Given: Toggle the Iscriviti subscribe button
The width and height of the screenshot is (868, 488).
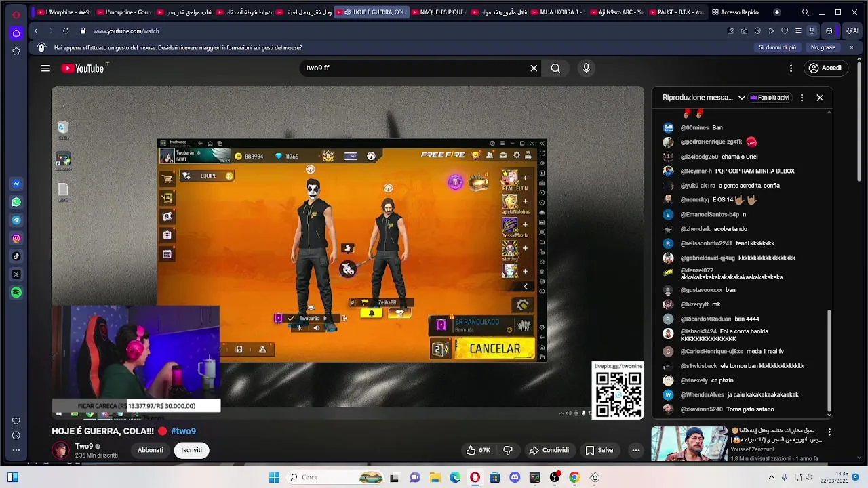Looking at the screenshot, I should [x=191, y=450].
